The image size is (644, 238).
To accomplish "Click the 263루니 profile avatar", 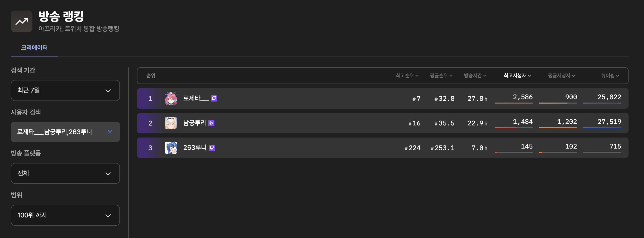I will [171, 148].
